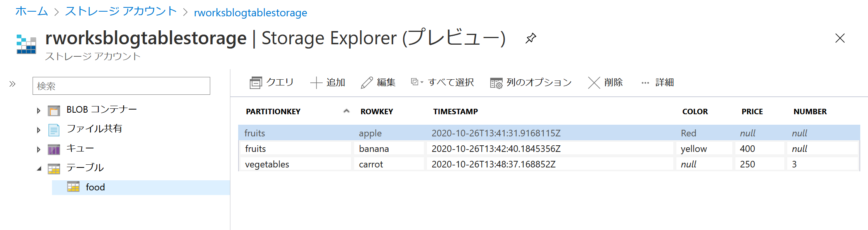This screenshot has height=230, width=868.
Task: Click the 編集 toolbar label
Action: 386,82
